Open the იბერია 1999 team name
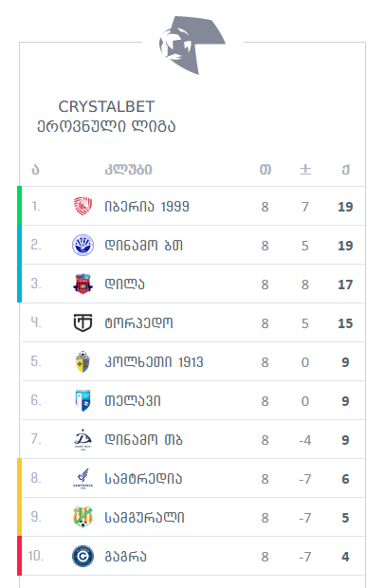 [x=147, y=207]
